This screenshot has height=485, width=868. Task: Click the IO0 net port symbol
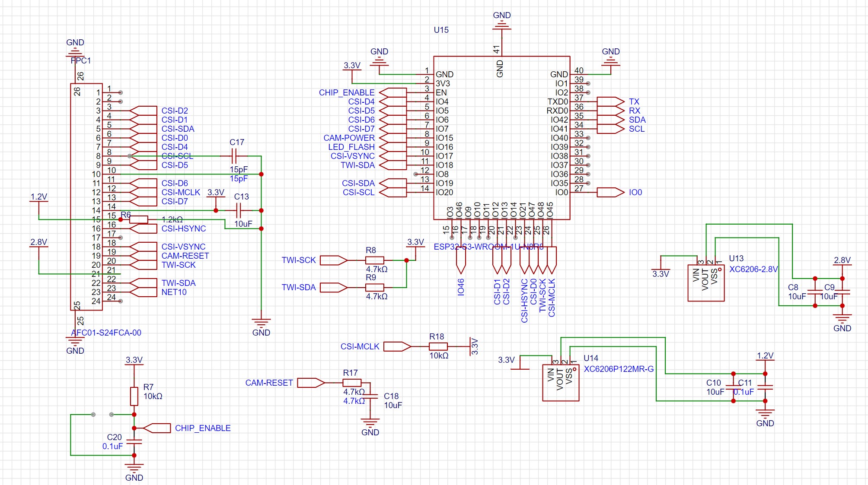point(610,192)
